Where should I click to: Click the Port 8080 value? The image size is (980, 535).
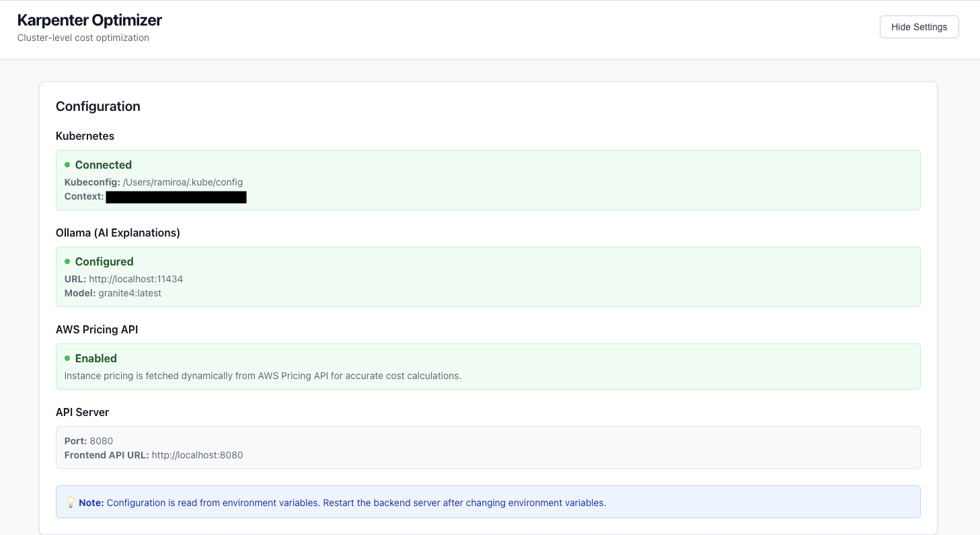(102, 441)
